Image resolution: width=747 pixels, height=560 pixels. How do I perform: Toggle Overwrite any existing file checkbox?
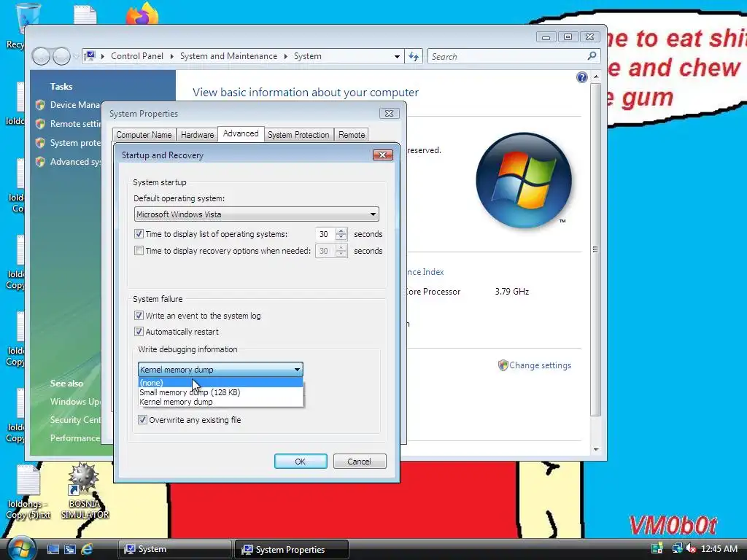142,419
